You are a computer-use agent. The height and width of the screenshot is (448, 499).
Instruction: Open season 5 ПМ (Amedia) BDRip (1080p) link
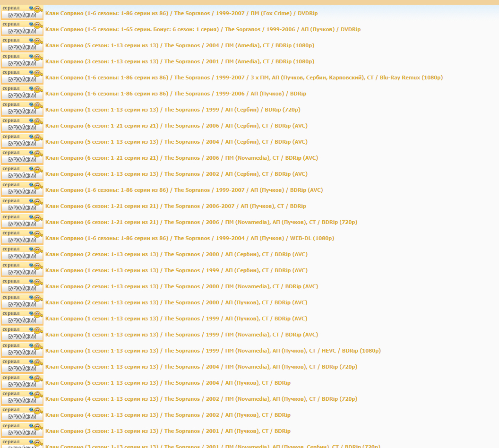click(x=180, y=45)
